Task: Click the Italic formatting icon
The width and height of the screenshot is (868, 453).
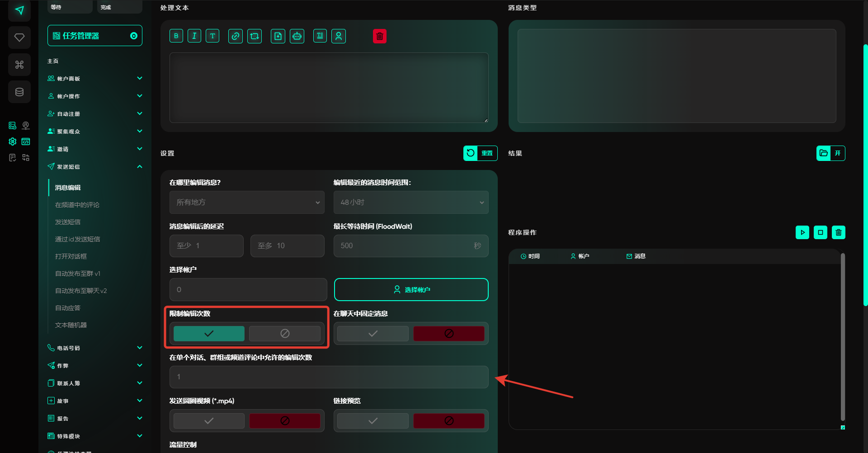Action: [194, 36]
